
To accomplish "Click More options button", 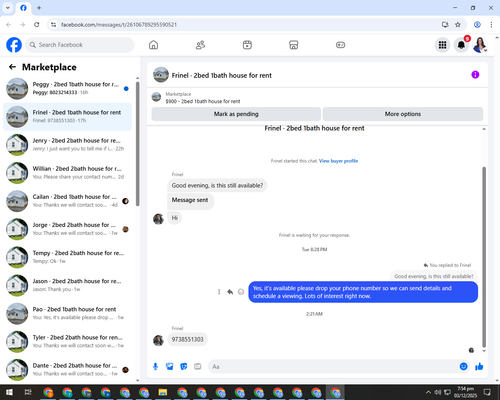I will (x=403, y=114).
